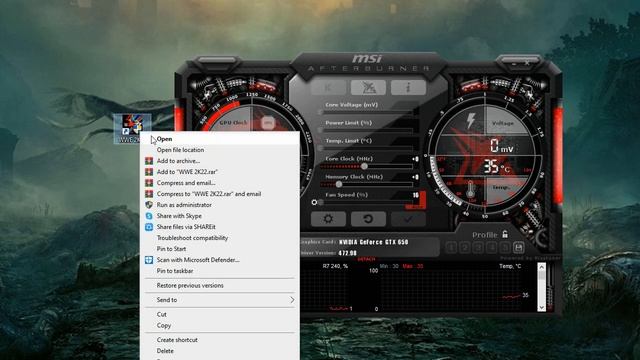Click the monitoring graph scrollbar down arrow
Image resolution: width=640 pixels, height=360 pixels.
pos(542,307)
